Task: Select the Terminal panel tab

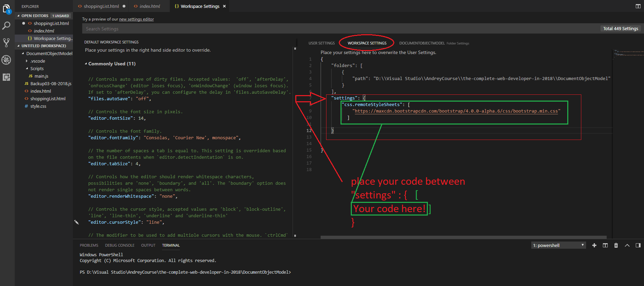Action: click(x=171, y=245)
